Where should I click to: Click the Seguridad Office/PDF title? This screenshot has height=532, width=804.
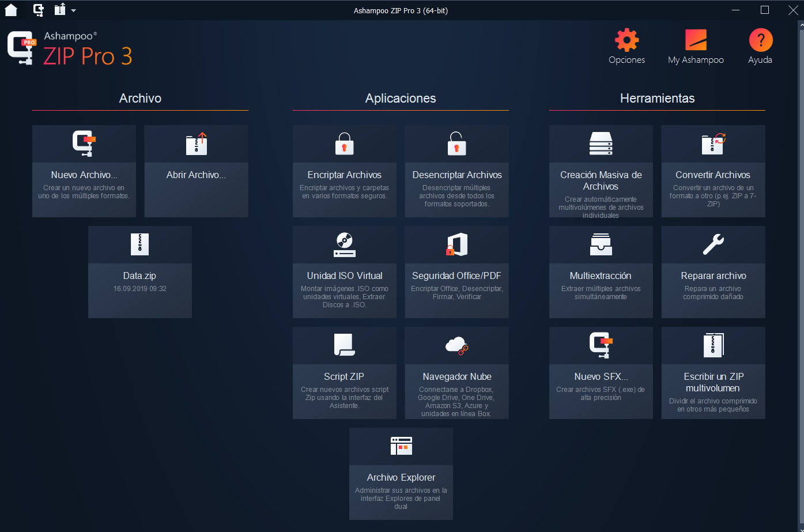(456, 276)
